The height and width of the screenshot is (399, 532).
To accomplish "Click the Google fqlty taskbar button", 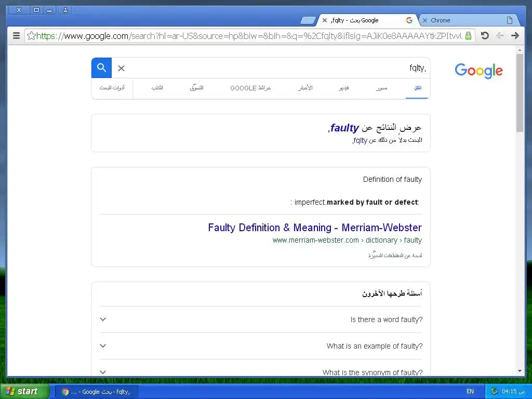I will point(96,392).
